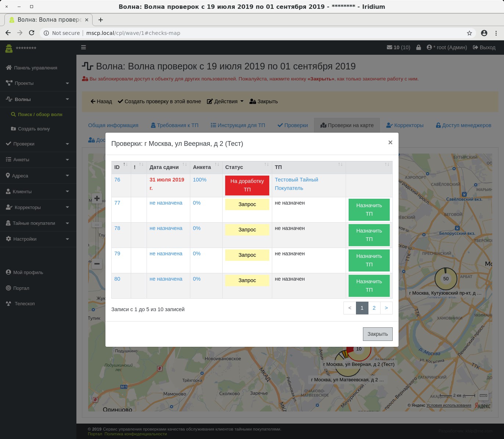
Task: Open the 100% questionnaire link
Action: pyautogui.click(x=199, y=180)
